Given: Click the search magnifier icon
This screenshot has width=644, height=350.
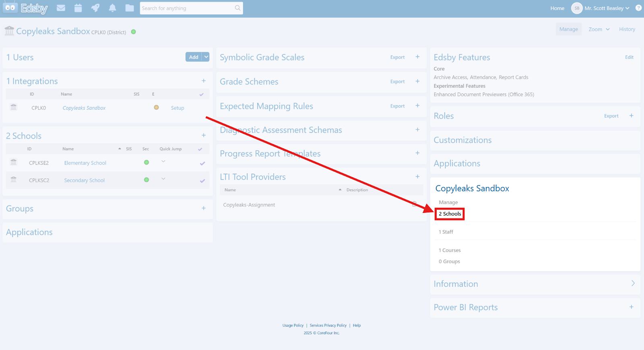Looking at the screenshot, I should (237, 8).
